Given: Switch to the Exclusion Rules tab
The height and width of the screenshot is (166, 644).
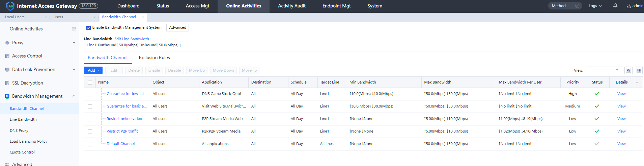Looking at the screenshot, I should point(154,58).
